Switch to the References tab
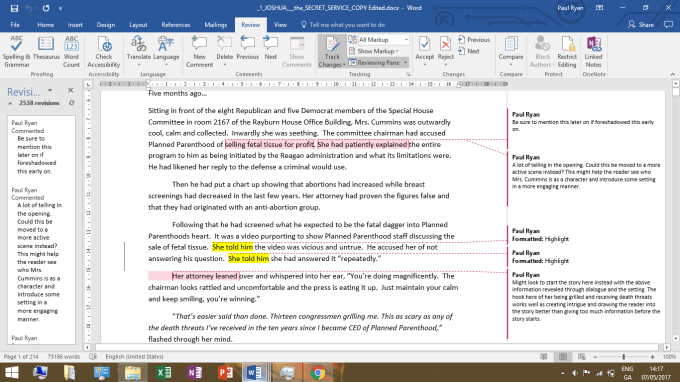This screenshot has width=680, height=382. 176,25
